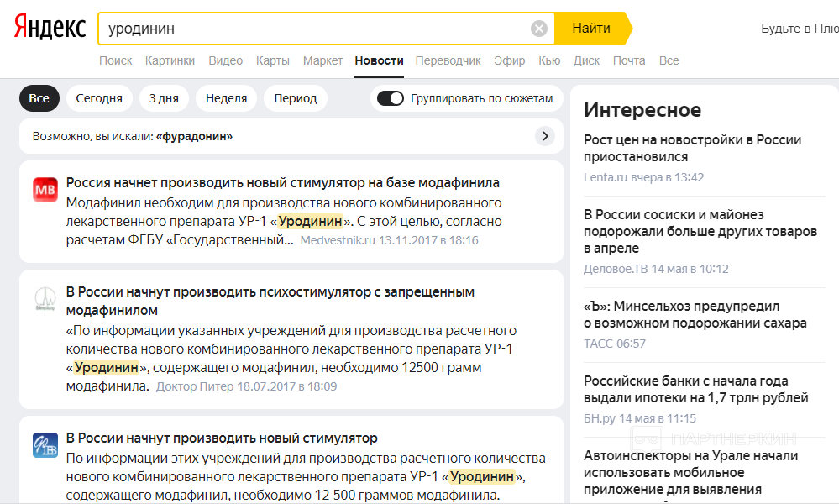Open the Период date range filter
839x504 pixels.
click(296, 98)
